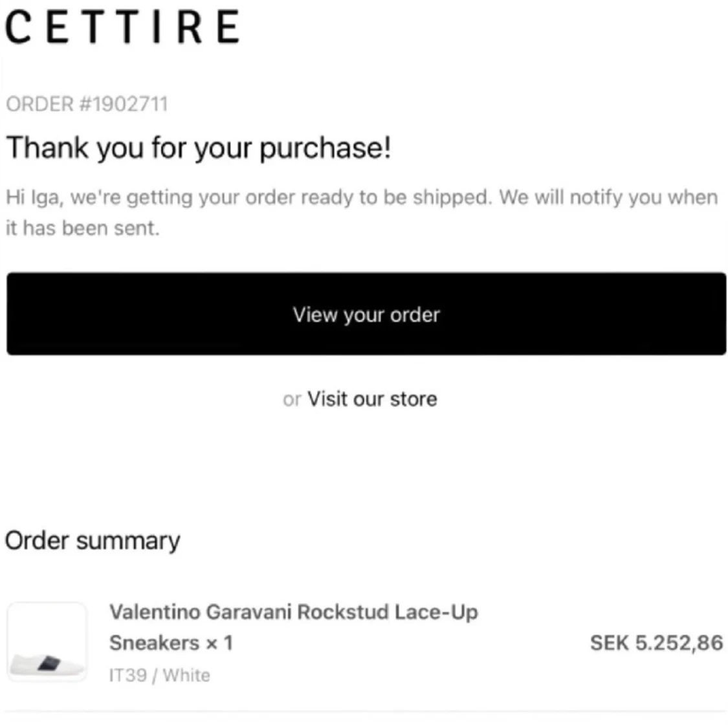The width and height of the screenshot is (728, 728).
Task: Click the SEK 5.252,86 price
Action: coord(657,643)
